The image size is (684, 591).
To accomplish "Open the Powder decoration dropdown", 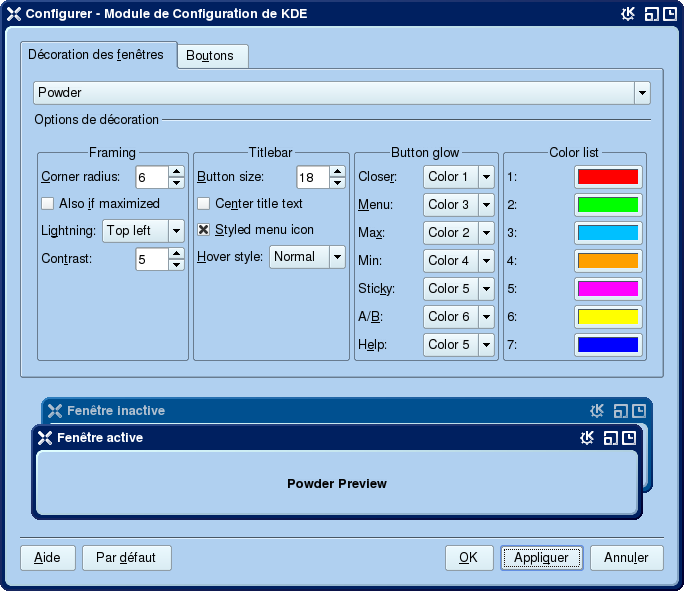I will pyautogui.click(x=342, y=93).
